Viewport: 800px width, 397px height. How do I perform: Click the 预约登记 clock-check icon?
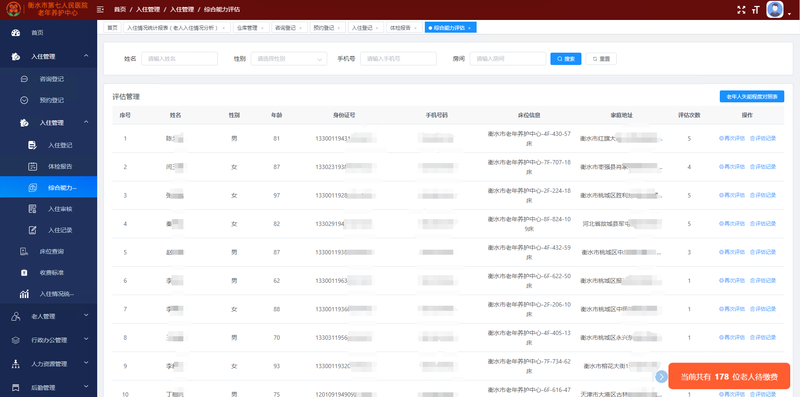click(x=24, y=101)
